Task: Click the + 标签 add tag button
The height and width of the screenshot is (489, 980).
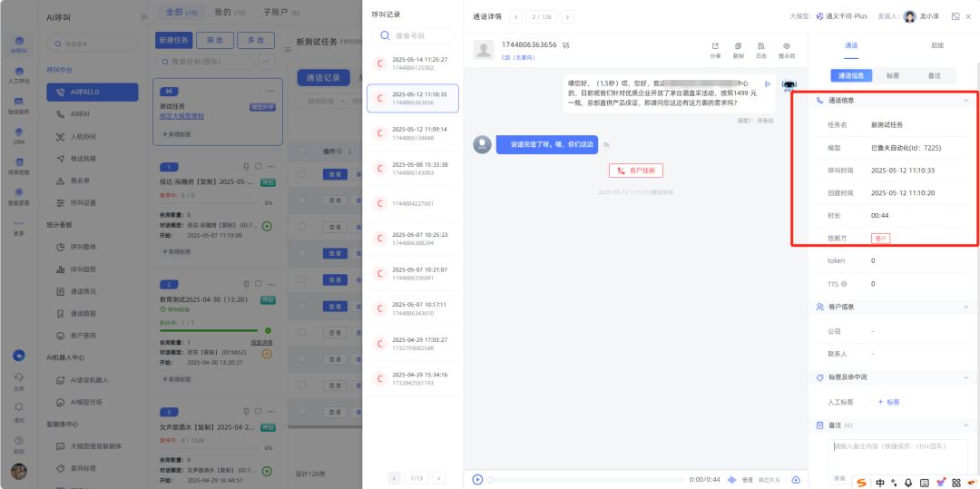Action: pos(888,402)
